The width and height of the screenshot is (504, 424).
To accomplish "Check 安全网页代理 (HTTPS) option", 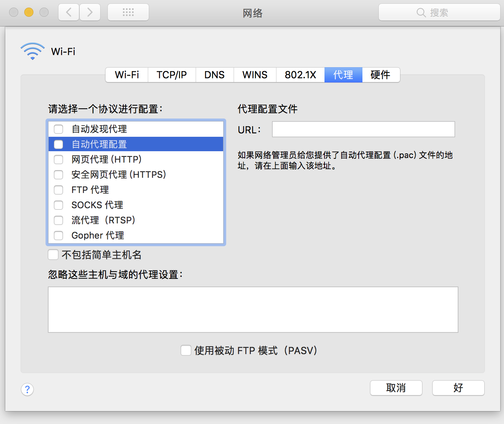I will [x=58, y=175].
